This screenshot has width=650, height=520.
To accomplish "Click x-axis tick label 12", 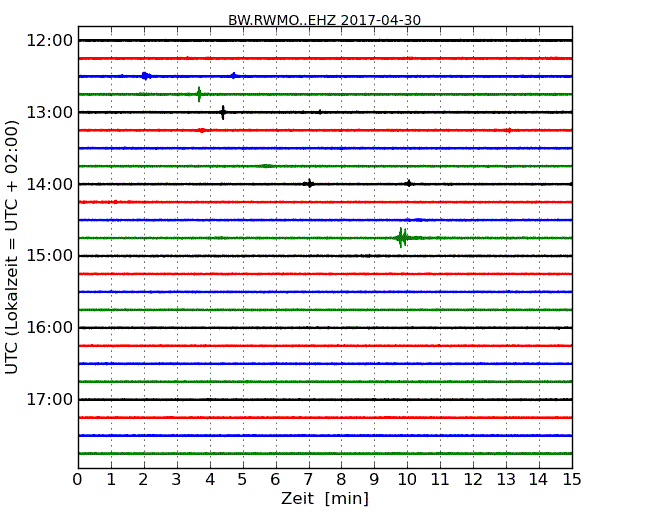I will (473, 480).
